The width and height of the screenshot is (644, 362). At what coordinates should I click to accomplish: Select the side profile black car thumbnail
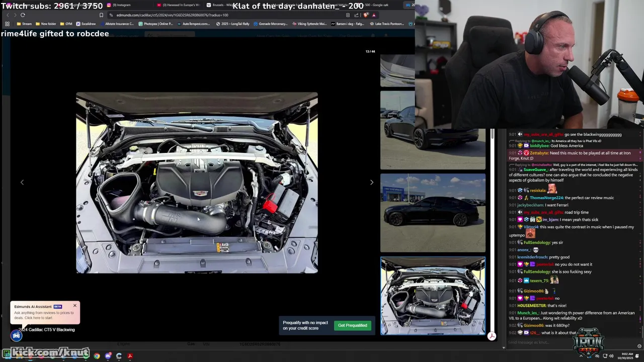point(433,213)
